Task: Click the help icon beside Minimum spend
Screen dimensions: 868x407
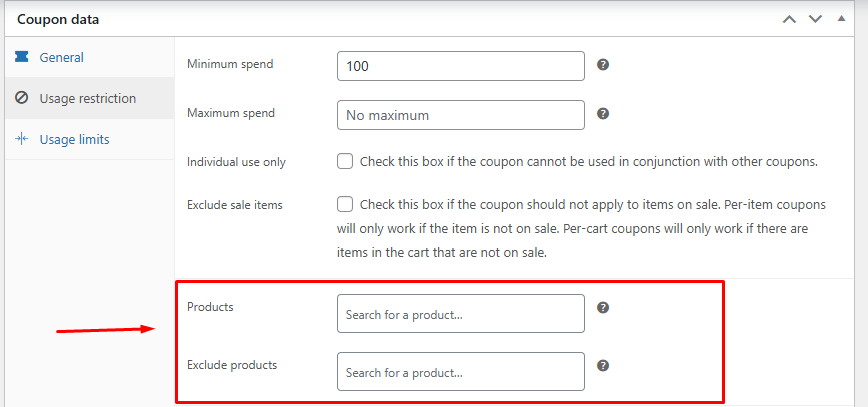Action: point(603,65)
